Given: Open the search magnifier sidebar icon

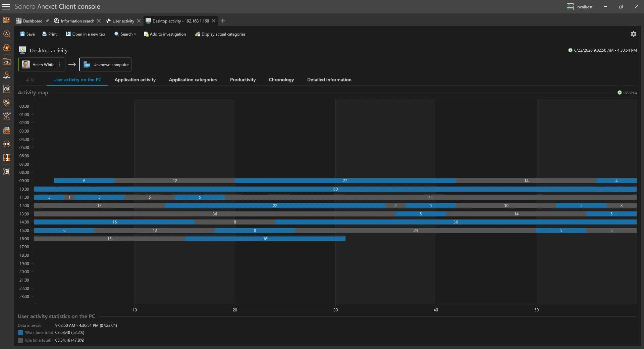Looking at the screenshot, I should pos(7,34).
